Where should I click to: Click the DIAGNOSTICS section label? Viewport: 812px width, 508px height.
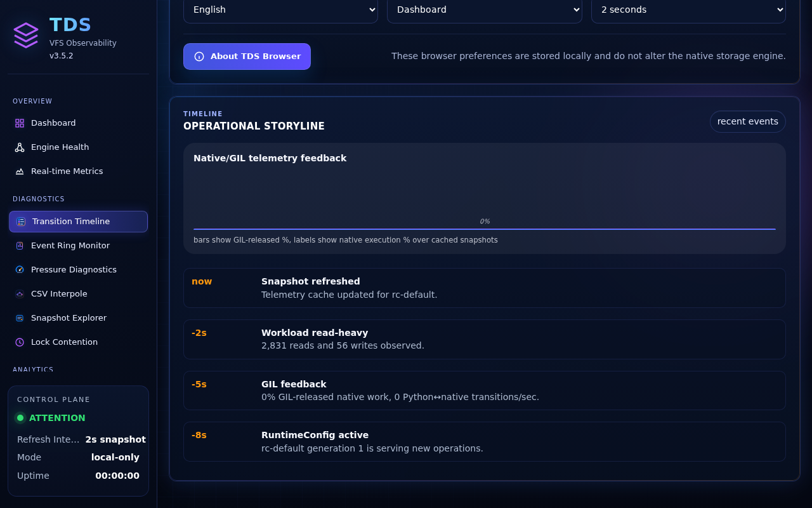click(x=39, y=199)
